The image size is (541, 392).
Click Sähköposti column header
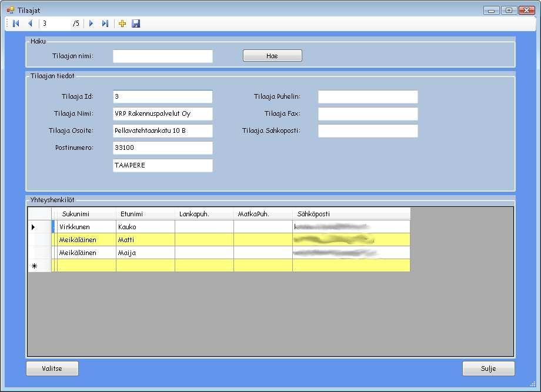(x=352, y=214)
